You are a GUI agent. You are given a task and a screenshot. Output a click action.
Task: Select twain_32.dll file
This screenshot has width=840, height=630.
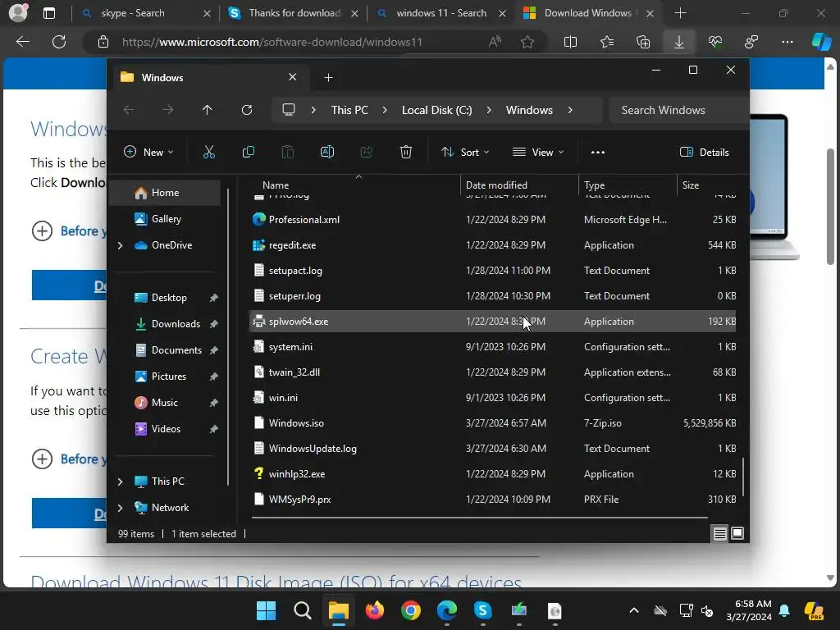tap(493, 372)
